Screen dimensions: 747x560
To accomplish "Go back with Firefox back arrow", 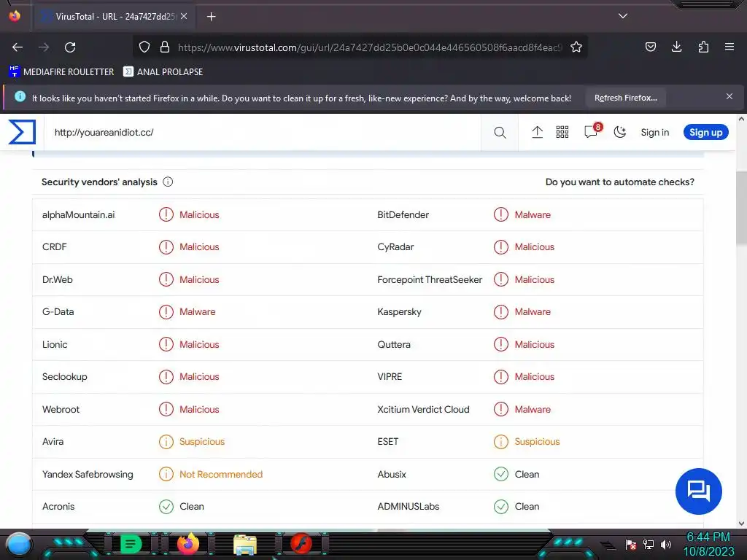I will point(18,47).
